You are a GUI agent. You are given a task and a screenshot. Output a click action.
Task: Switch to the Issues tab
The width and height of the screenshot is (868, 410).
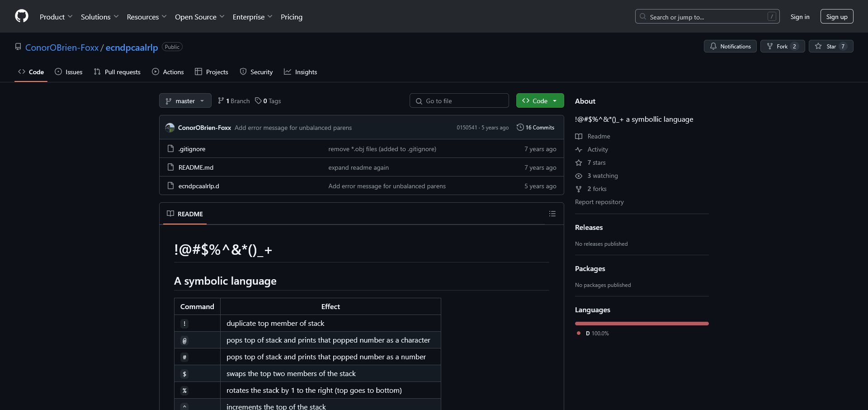tap(68, 72)
